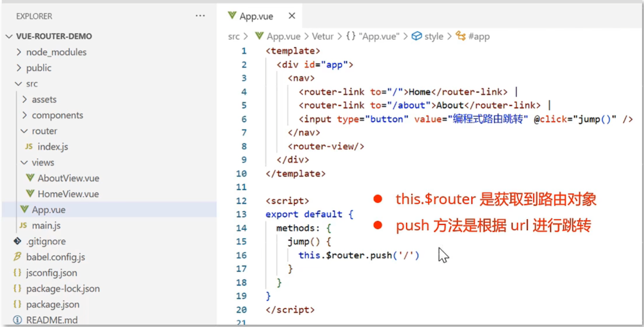The image size is (644, 327).
Task: Open HomeView.vue file
Action: point(68,194)
